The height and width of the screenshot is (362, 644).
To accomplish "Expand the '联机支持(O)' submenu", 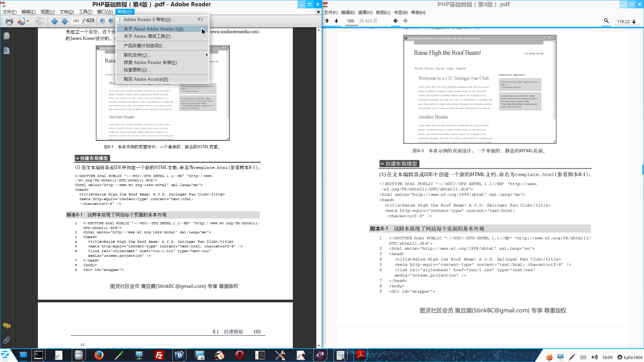I will point(163,55).
